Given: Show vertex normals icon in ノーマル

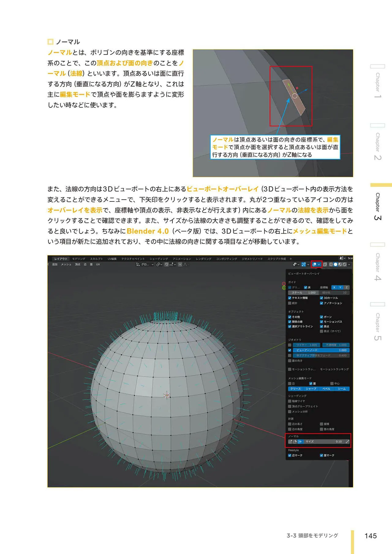Looking at the screenshot, I should point(290,442).
